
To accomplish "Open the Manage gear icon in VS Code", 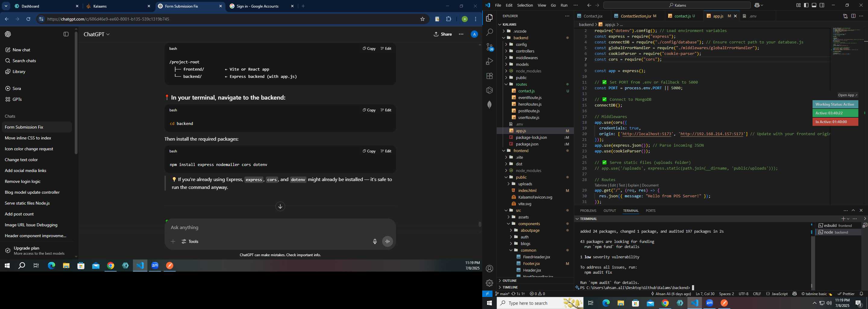I will pyautogui.click(x=489, y=283).
